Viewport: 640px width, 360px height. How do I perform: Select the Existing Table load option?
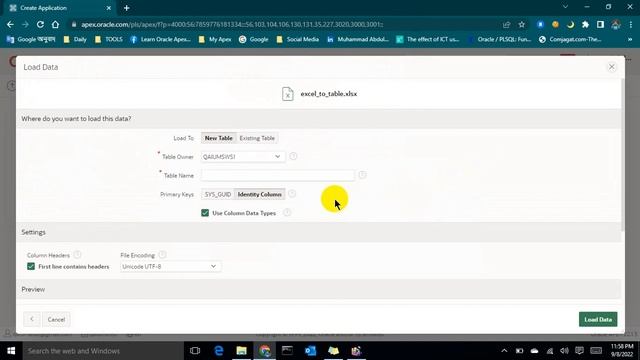point(257,138)
